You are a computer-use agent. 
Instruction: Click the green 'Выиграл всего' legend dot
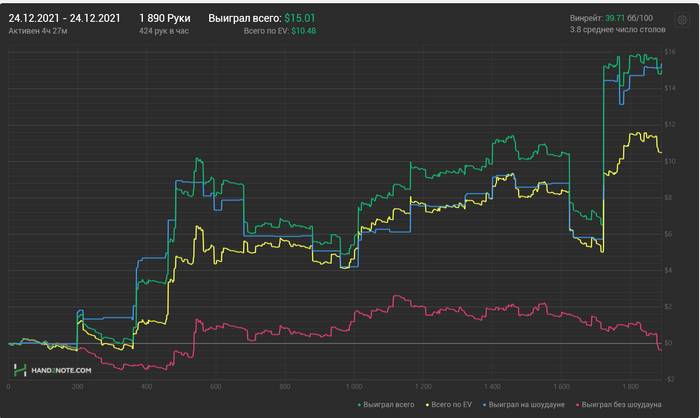pos(359,405)
